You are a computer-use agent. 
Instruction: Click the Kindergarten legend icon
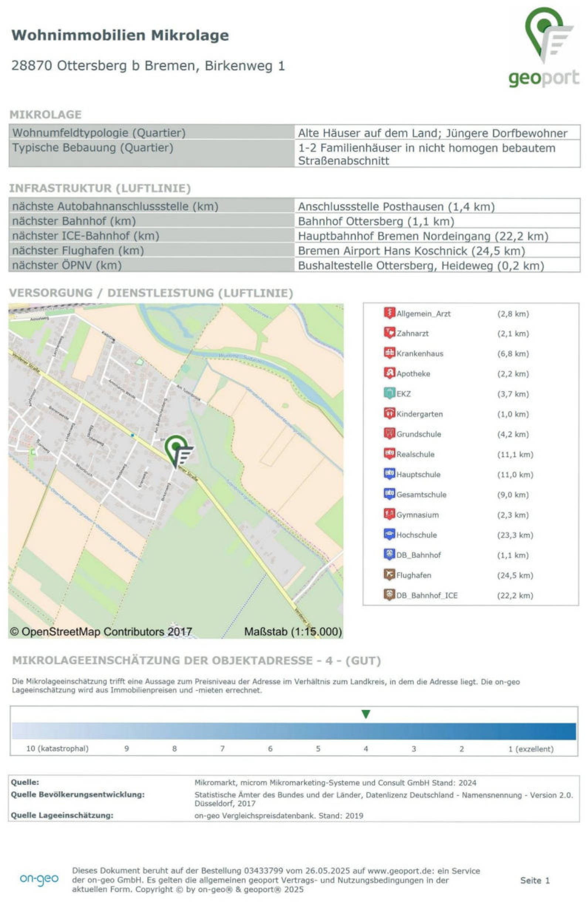point(389,413)
